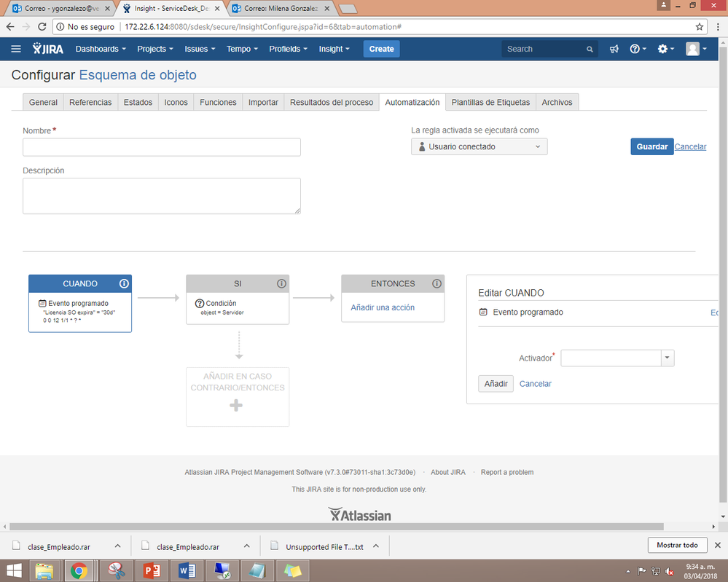Click the search magnifier icon

click(590, 50)
